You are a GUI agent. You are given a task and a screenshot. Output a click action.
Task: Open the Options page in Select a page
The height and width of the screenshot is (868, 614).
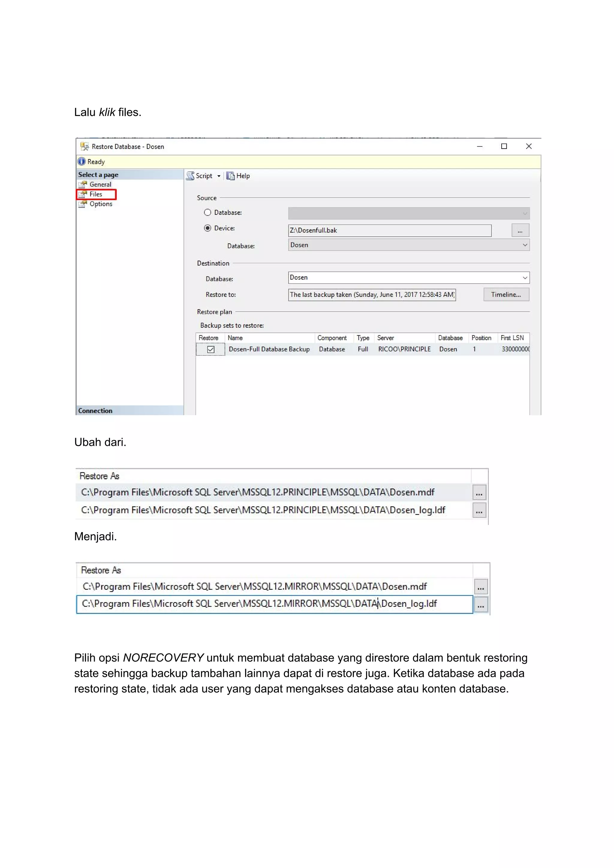[x=101, y=204]
